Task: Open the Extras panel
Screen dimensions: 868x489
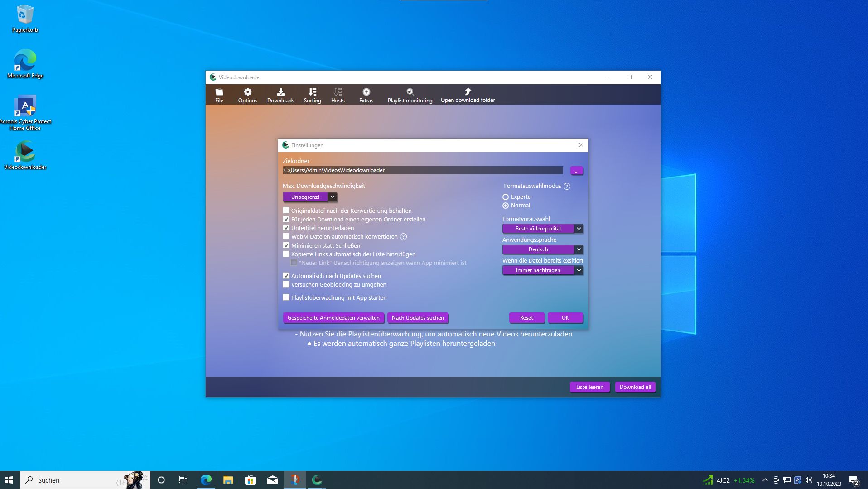Action: click(366, 95)
